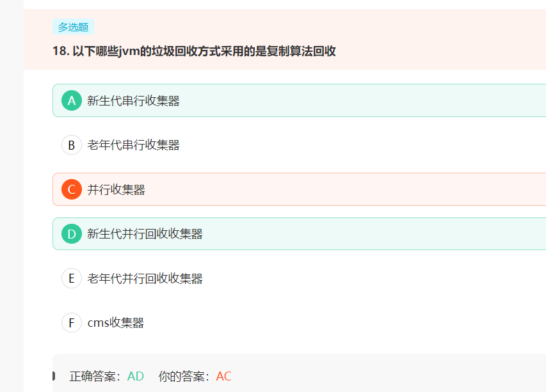Check the B option circle
546x392 pixels.
72,145
